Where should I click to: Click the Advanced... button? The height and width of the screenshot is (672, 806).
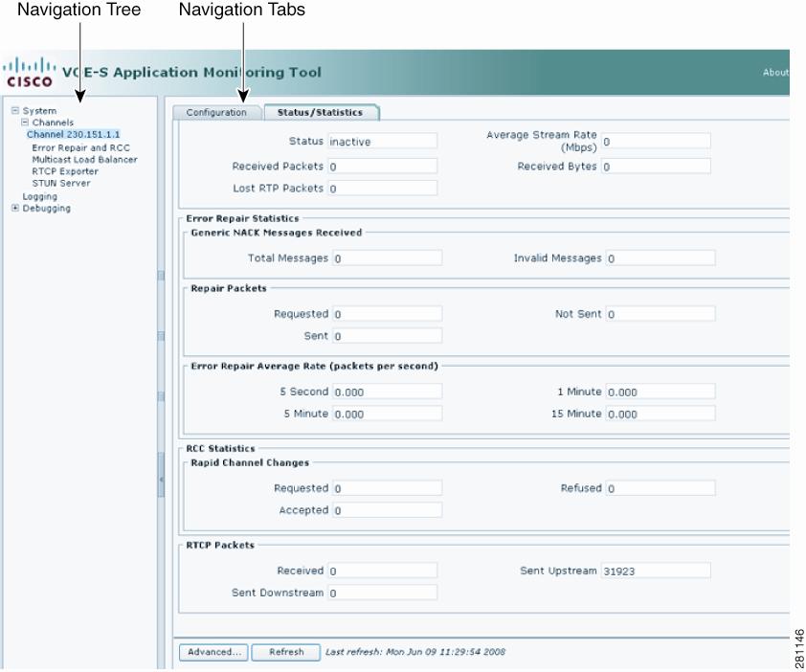(x=213, y=653)
